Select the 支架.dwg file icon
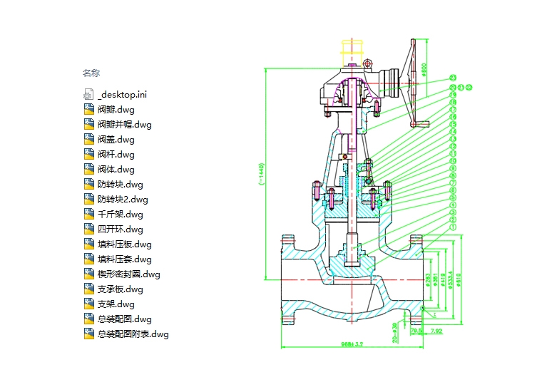 click(x=89, y=304)
